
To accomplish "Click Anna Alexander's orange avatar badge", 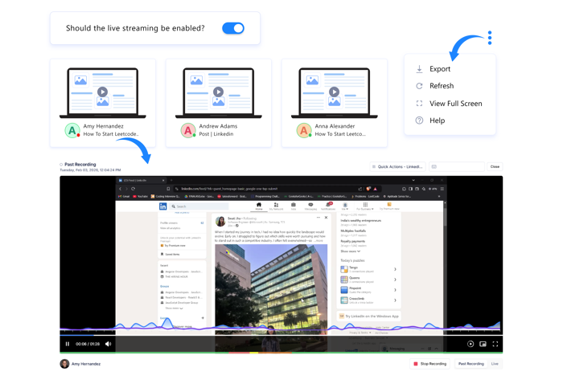I will tap(304, 131).
